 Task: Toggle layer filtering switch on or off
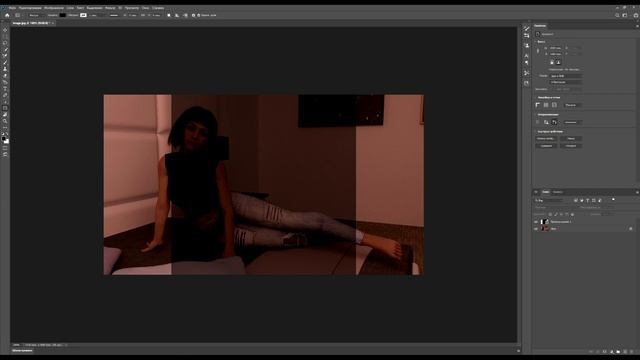click(613, 199)
